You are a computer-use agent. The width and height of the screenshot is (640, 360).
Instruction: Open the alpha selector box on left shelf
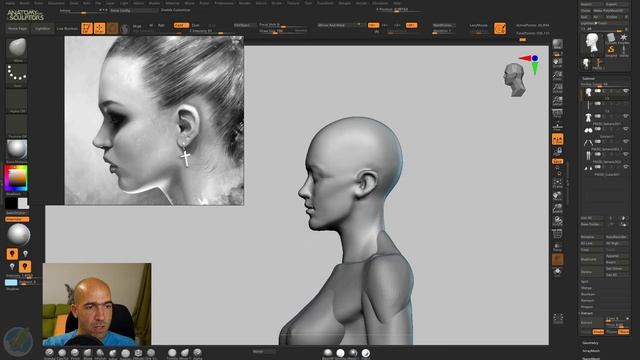click(x=17, y=99)
